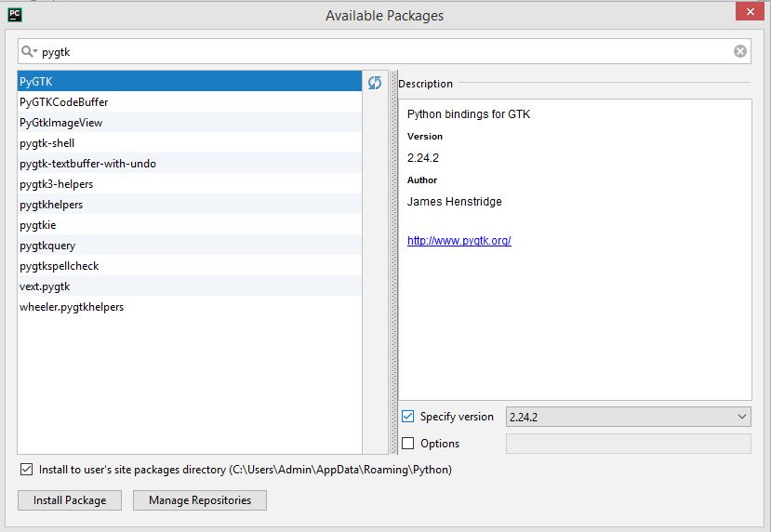Select PyGTKCodeBuffer in the package list
Viewport: 771px width, 532px height.
coord(190,101)
